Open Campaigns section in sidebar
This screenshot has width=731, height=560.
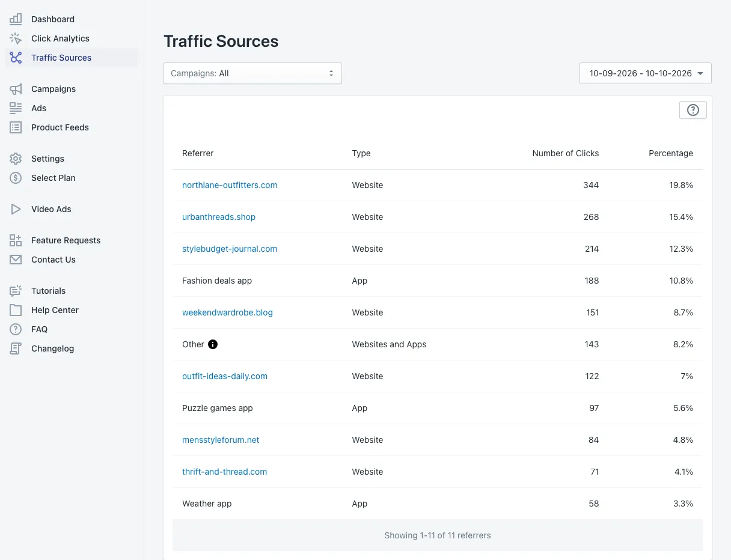pyautogui.click(x=54, y=89)
